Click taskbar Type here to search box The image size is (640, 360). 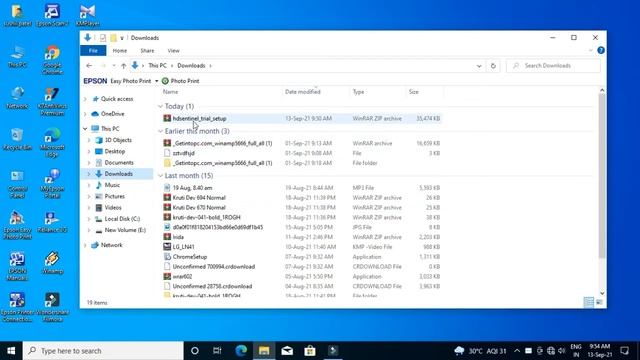103,351
